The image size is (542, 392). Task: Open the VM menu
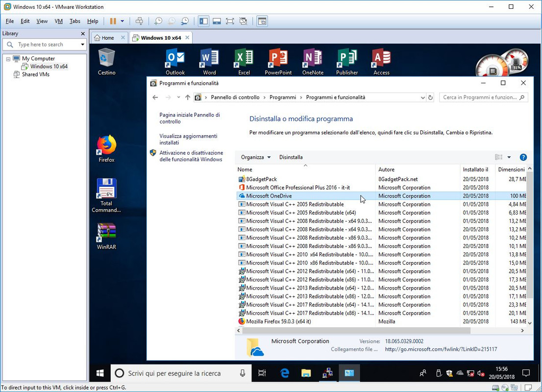pos(58,21)
